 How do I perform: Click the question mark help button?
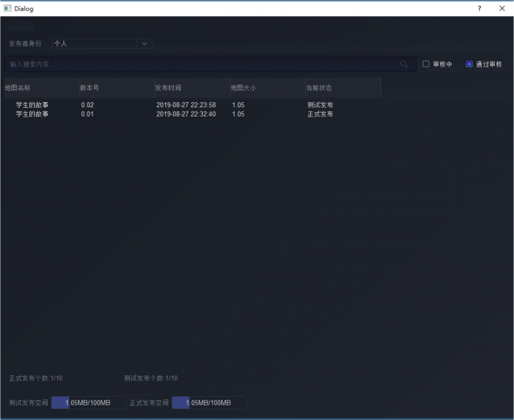479,9
